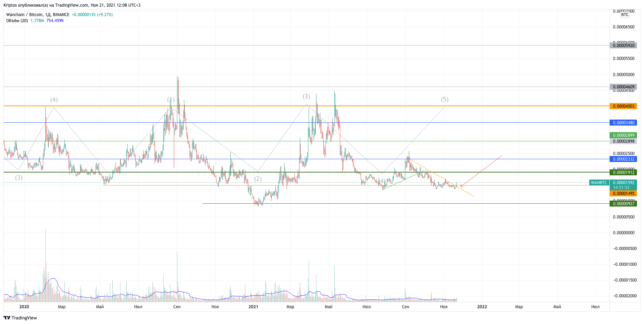Viewport: 644px width, 324px height.
Task: Click the BTC currency label on price axis
Action: tap(625, 15)
